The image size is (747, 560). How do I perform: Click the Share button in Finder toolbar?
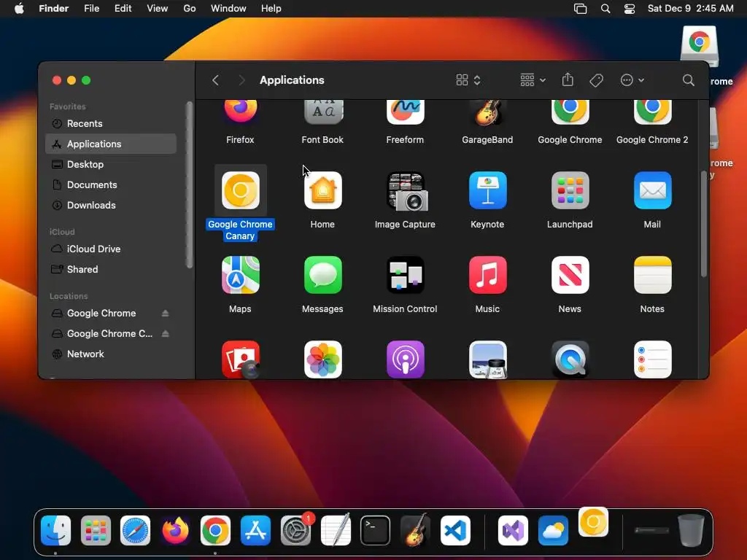click(568, 79)
